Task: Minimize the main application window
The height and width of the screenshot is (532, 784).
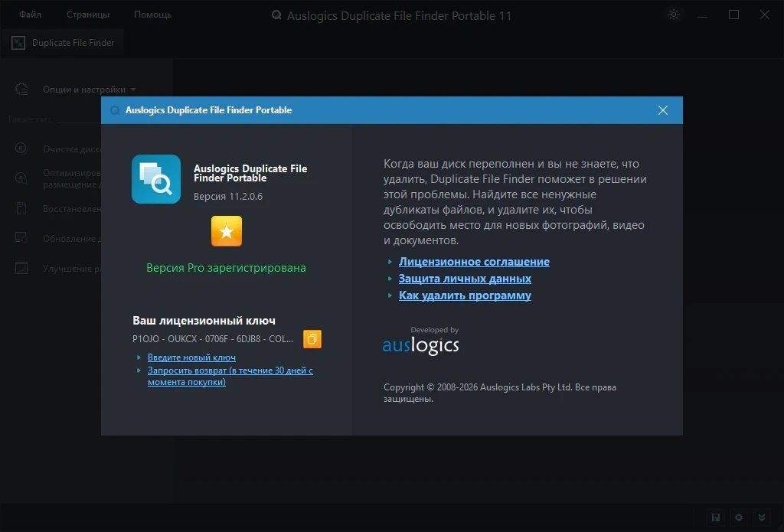Action: tap(703, 15)
